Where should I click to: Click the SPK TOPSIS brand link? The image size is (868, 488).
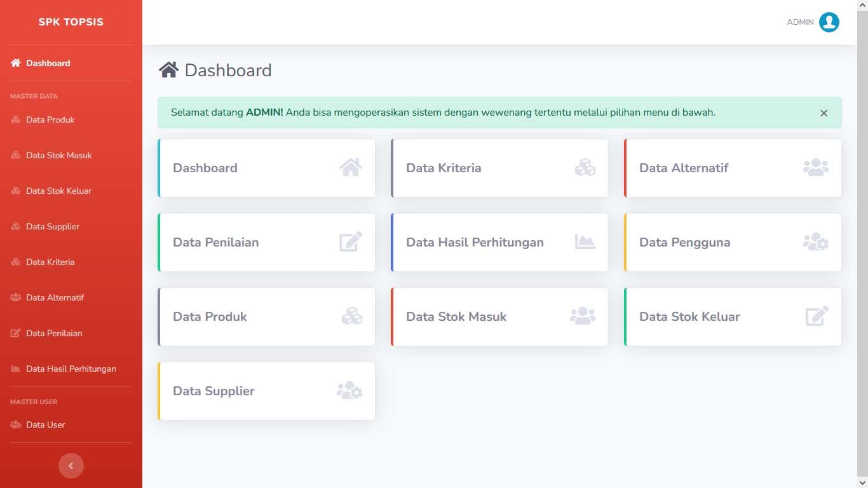click(71, 22)
